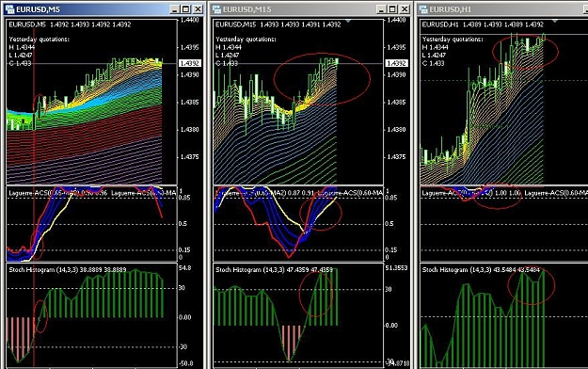Viewport: 588px width, 369px height.
Task: Click the EURUSD,H1 window chart icon
Action: click(x=423, y=9)
